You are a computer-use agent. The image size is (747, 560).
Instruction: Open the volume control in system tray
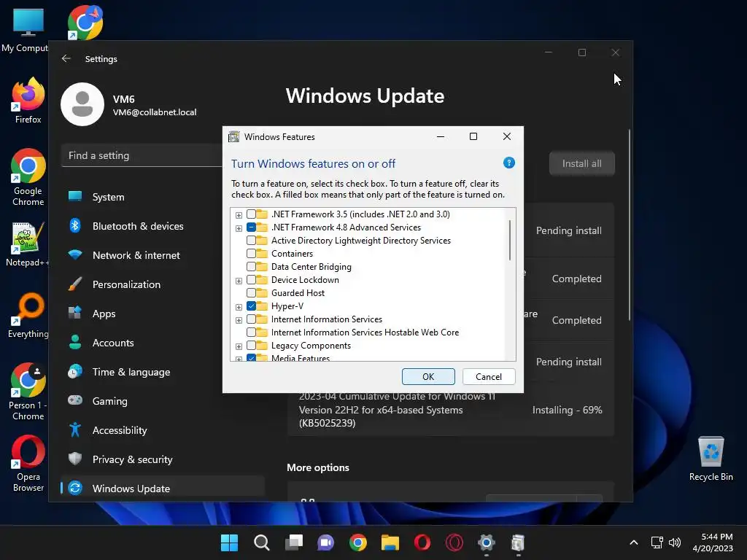674,542
